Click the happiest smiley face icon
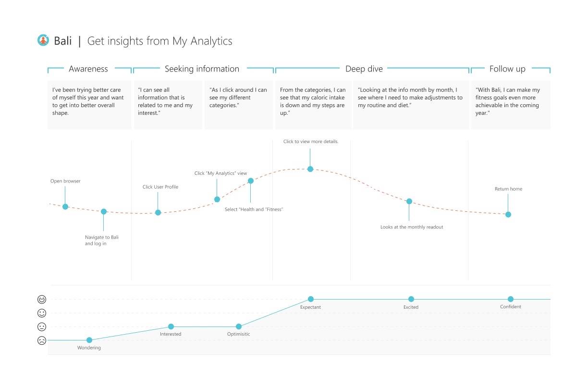Screen dimensions: 588x387 42,300
